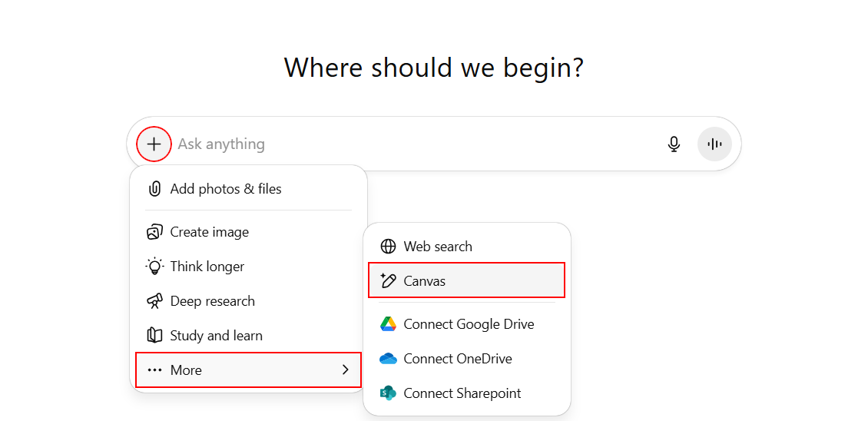Viewport: 868px width, 421px height.
Task: Choose Deep research from the menu
Action: tap(213, 301)
